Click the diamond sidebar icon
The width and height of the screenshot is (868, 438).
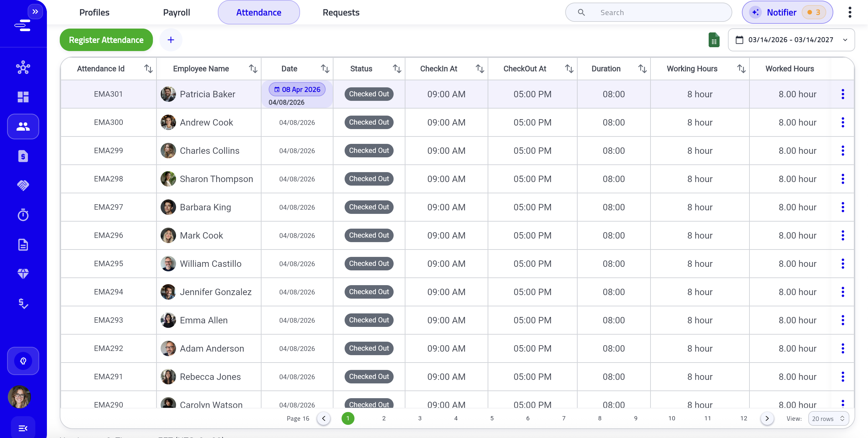[x=23, y=274]
